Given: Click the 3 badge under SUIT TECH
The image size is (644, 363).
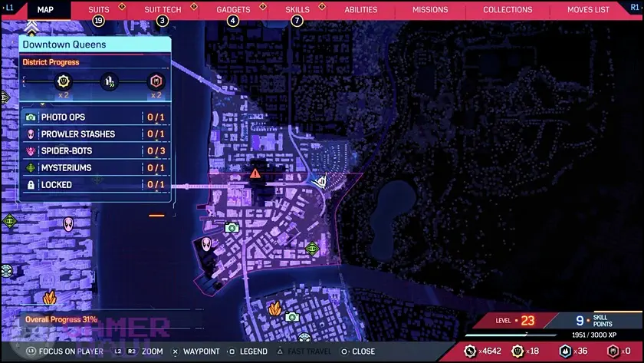Looking at the screenshot, I should (x=163, y=21).
